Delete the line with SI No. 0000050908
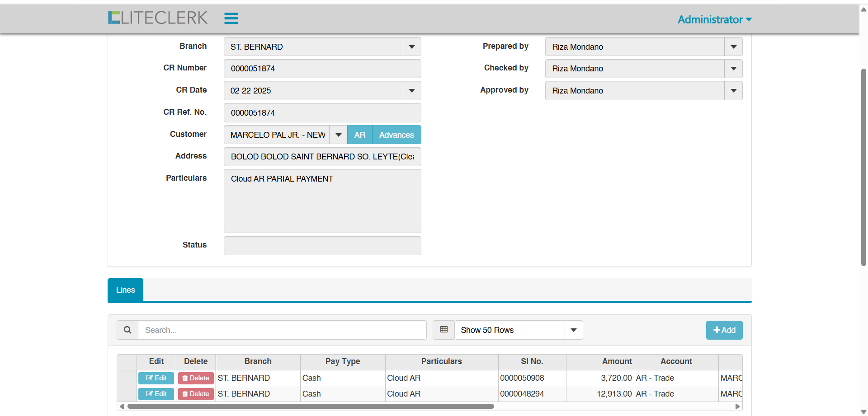This screenshot has width=868, height=416. [x=196, y=378]
